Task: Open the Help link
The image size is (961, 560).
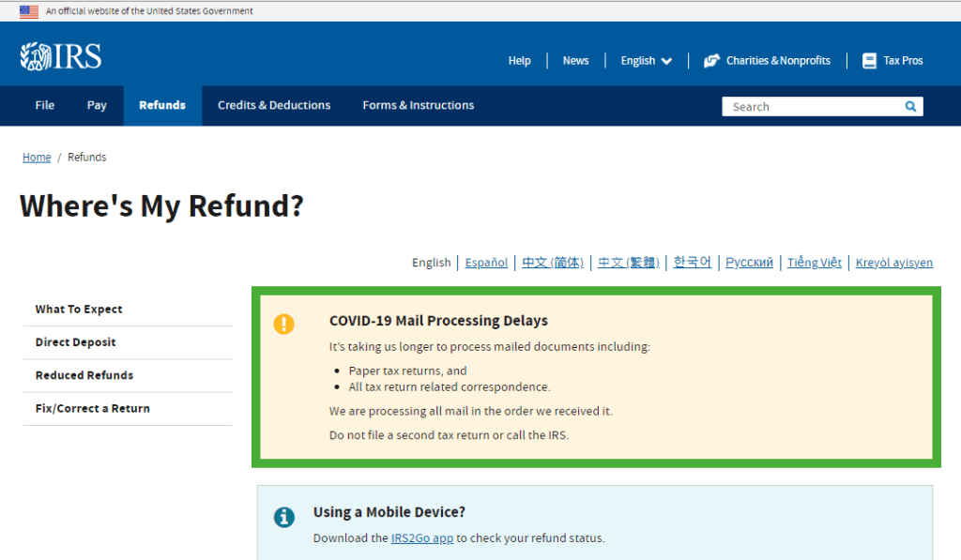Action: (519, 61)
